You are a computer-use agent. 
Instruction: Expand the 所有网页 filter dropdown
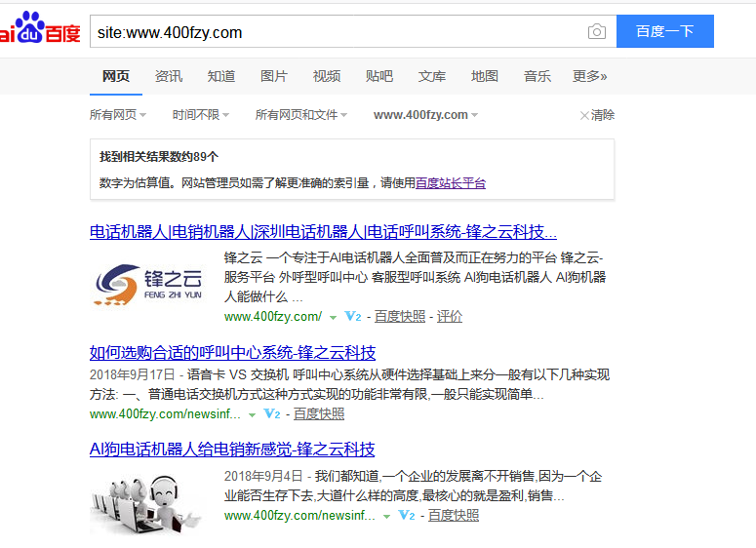tap(118, 115)
